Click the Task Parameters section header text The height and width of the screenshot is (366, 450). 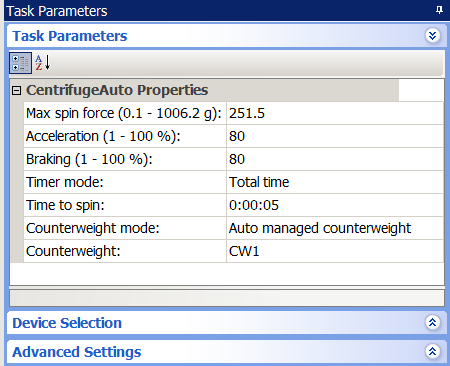(70, 36)
